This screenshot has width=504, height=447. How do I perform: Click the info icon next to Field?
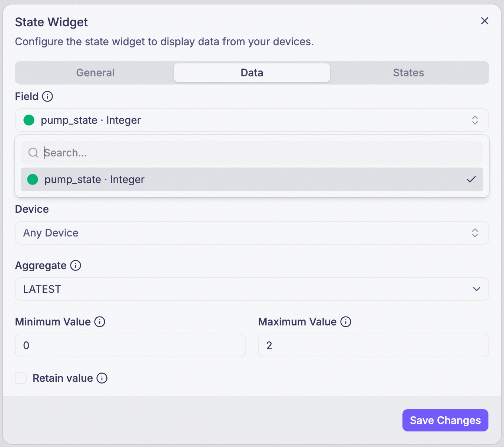[47, 96]
